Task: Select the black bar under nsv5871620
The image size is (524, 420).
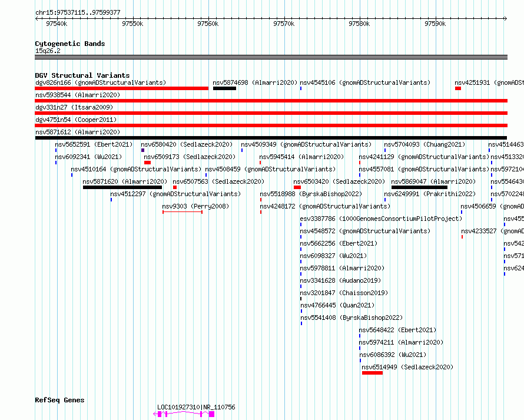Action: coord(122,187)
